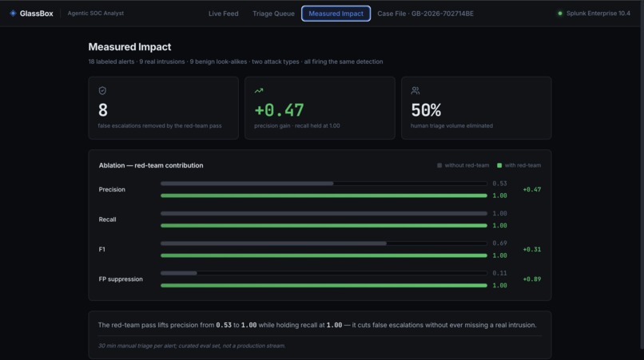Click the shield icon in false escalations card
Screen dimensions: 644x360
pos(102,91)
